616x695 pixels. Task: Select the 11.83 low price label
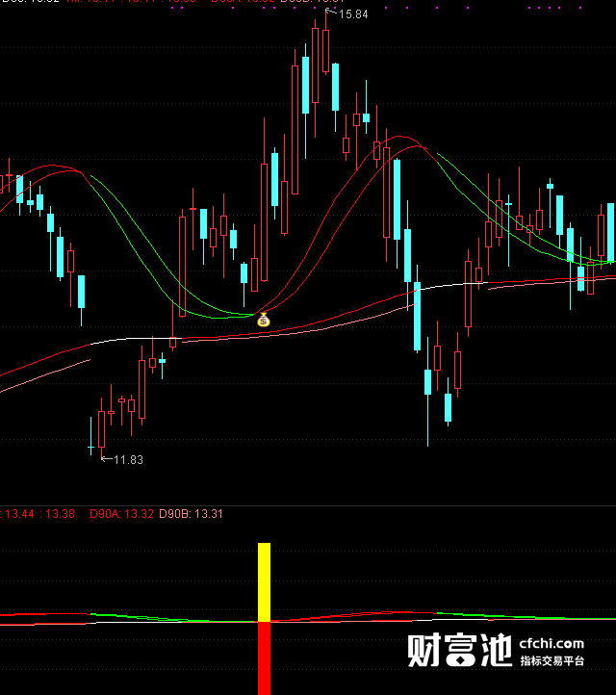pyautogui.click(x=129, y=460)
